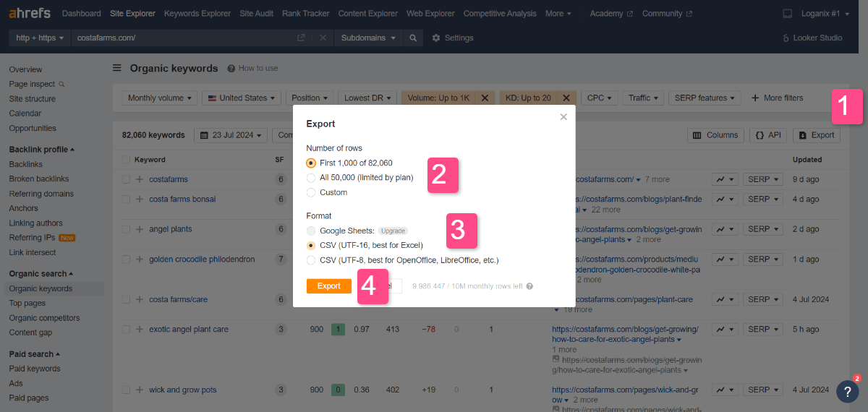The image size is (868, 412).
Task: Open the 23 Jul 2024 date dropdown
Action: pyautogui.click(x=231, y=135)
